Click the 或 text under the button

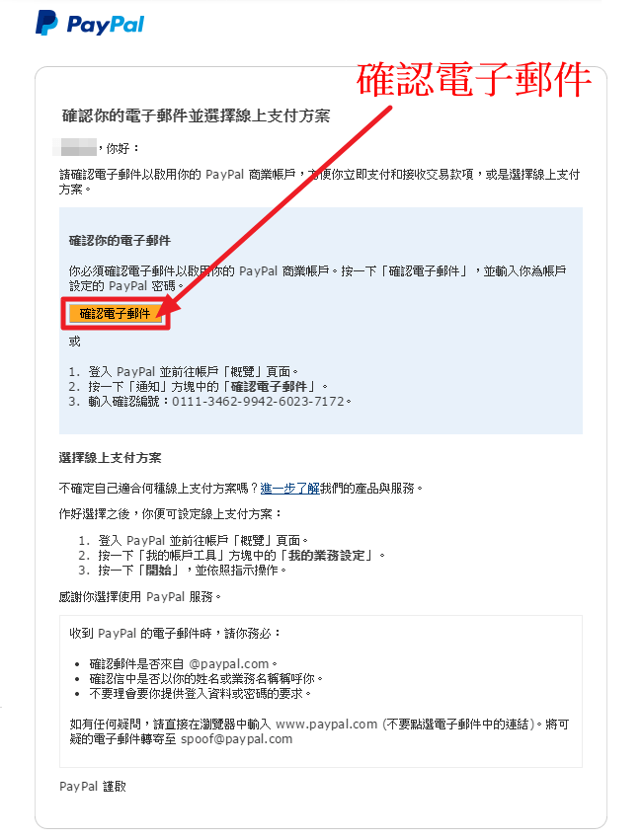(x=74, y=342)
